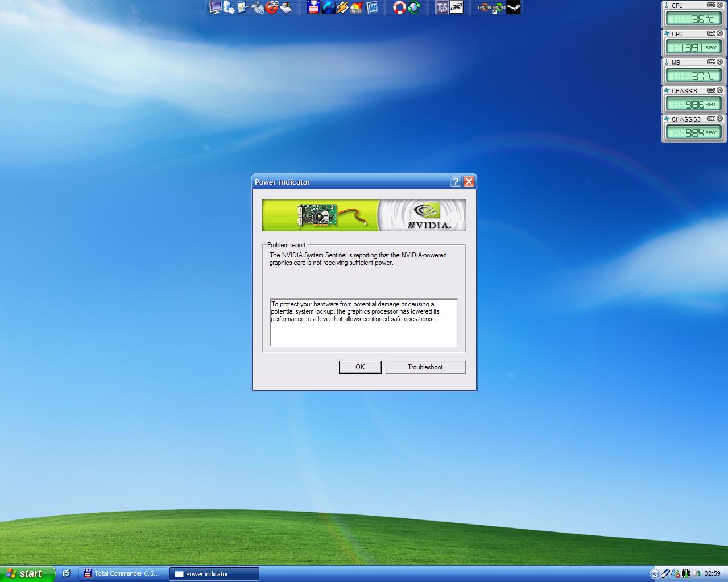This screenshot has height=582, width=728.
Task: Click the green arrows tray icon
Action: pyautogui.click(x=696, y=573)
